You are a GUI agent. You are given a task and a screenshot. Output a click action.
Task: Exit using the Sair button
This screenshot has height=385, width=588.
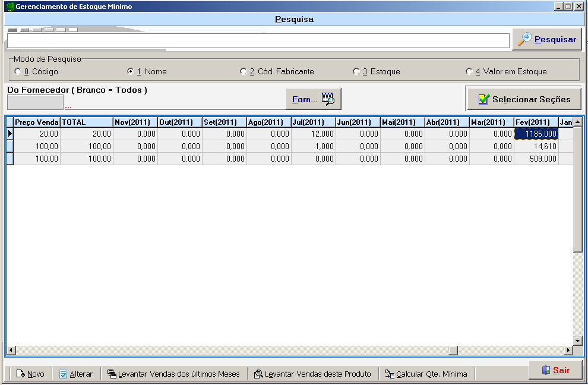click(555, 370)
